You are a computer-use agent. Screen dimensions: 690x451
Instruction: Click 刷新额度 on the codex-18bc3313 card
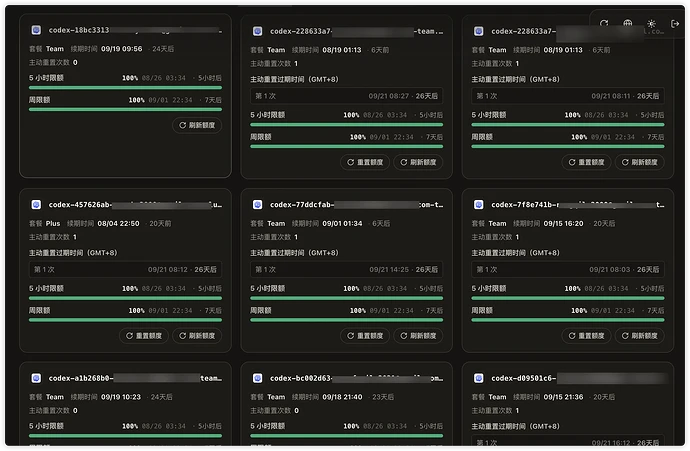point(197,125)
